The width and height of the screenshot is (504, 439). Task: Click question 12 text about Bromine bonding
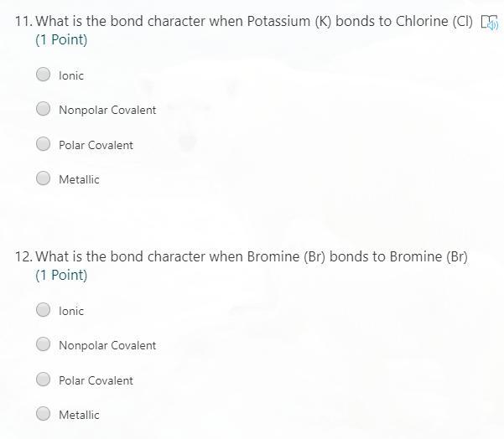click(x=251, y=256)
